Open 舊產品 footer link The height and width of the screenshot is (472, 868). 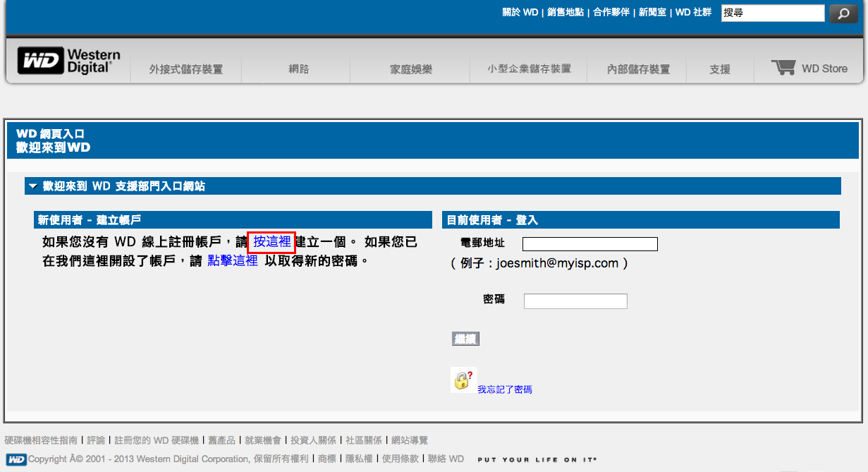coord(221,440)
